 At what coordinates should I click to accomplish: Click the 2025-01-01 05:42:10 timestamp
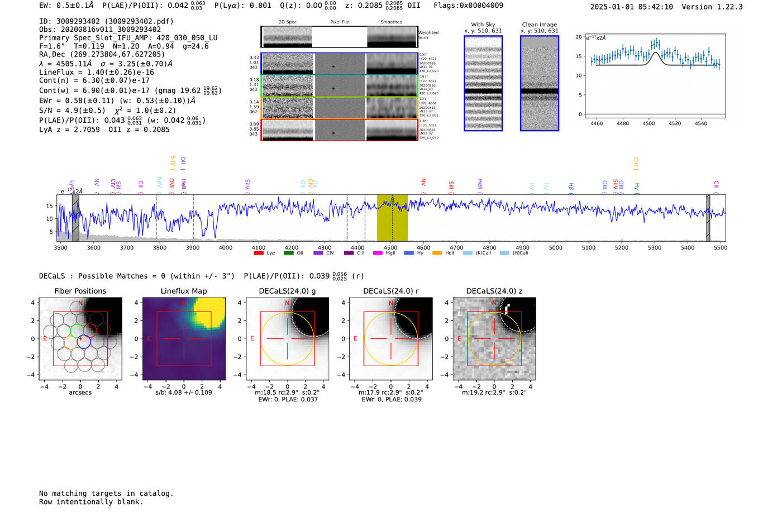point(631,7)
